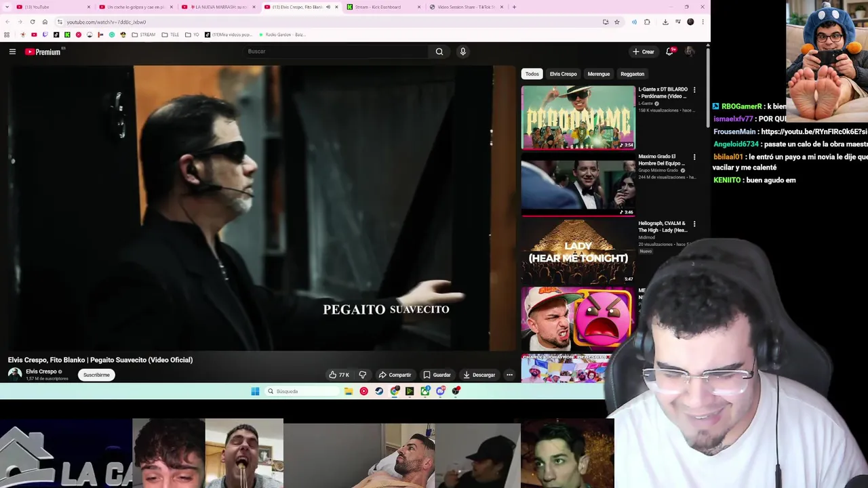This screenshot has height=488, width=868.
Task: Click the Chrome address bar URL
Action: (106, 22)
